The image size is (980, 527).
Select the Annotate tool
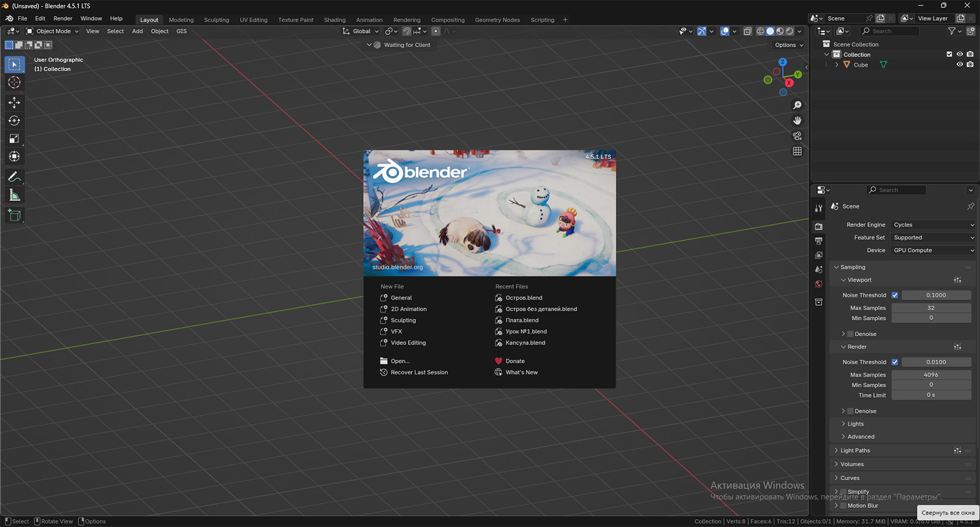pyautogui.click(x=15, y=177)
